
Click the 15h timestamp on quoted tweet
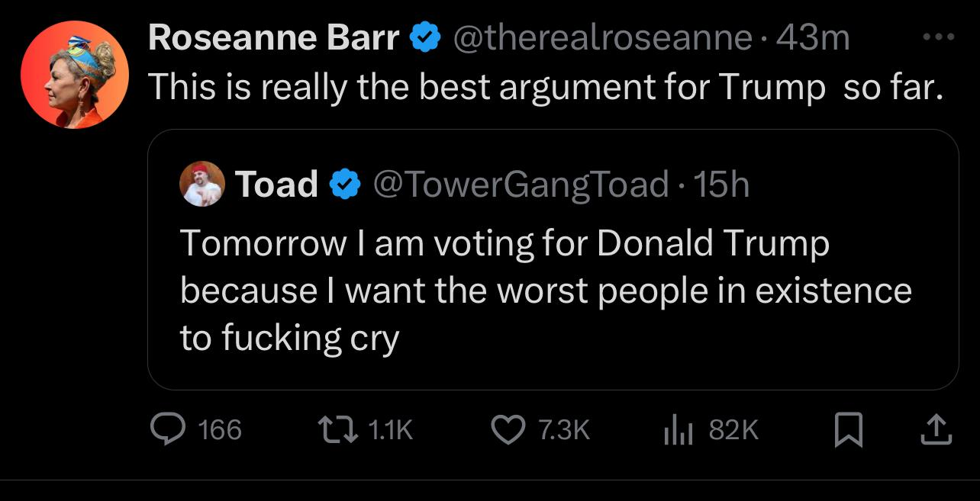coord(719,185)
